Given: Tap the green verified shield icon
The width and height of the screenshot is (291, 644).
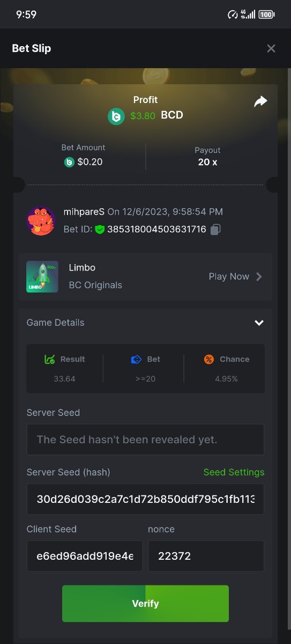Looking at the screenshot, I should pyautogui.click(x=100, y=229).
